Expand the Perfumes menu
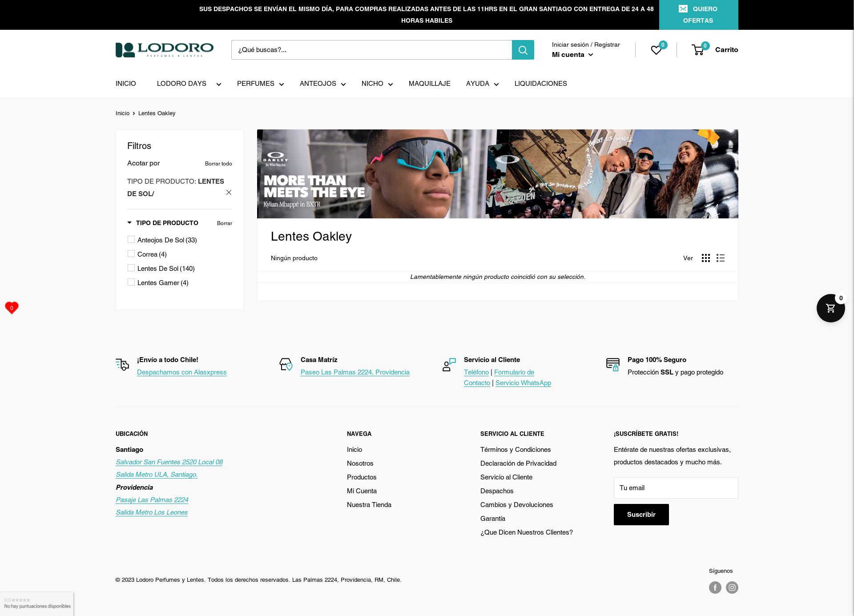Screen dimensions: 854x616 pos(260,84)
